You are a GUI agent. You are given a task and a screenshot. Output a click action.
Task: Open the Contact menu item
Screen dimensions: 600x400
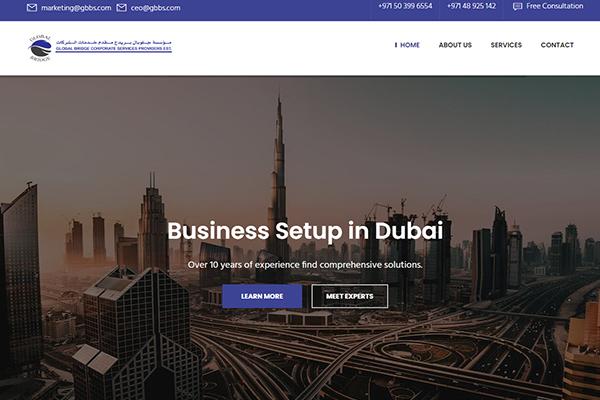[x=557, y=45]
